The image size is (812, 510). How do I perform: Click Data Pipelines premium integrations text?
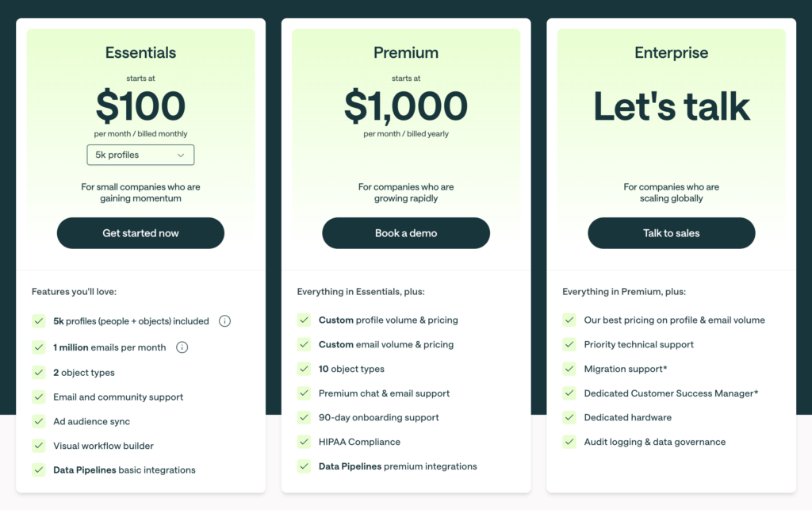tap(398, 466)
